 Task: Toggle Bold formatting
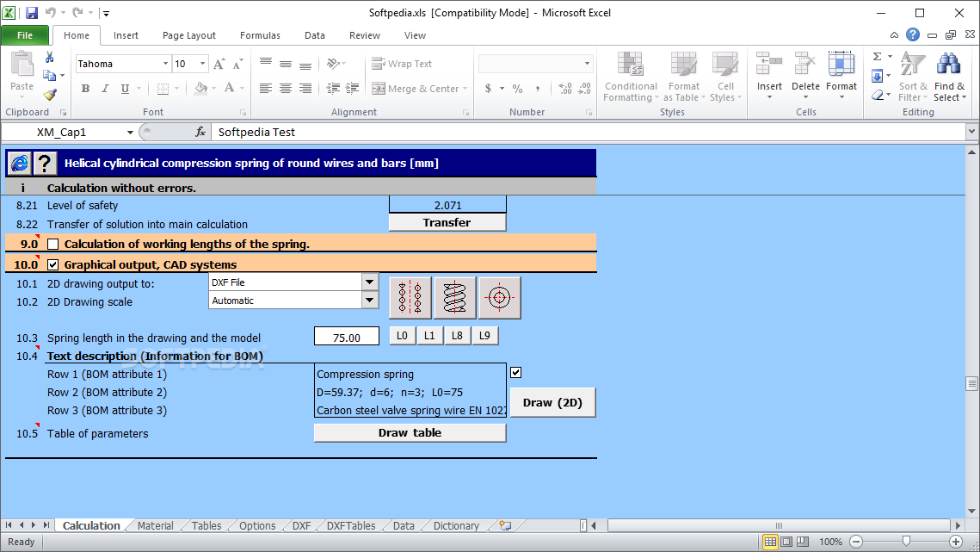coord(86,89)
